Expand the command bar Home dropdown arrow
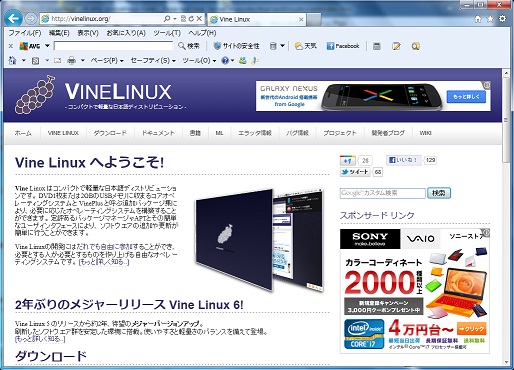 [23, 61]
